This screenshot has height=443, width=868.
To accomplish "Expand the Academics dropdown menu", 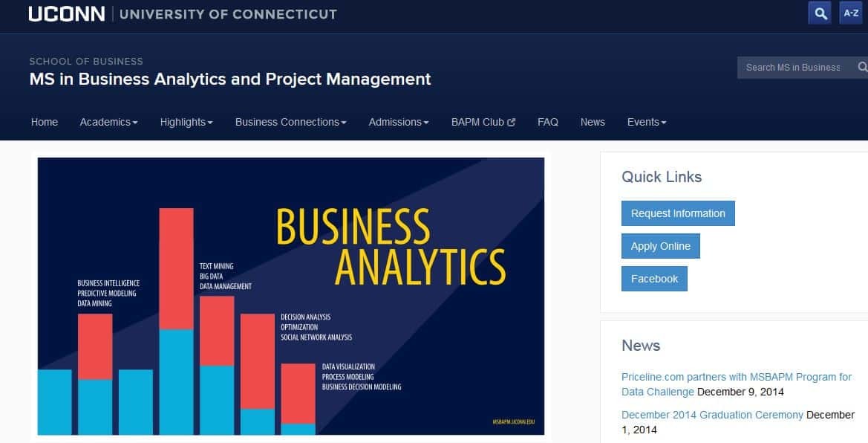I will tap(108, 122).
